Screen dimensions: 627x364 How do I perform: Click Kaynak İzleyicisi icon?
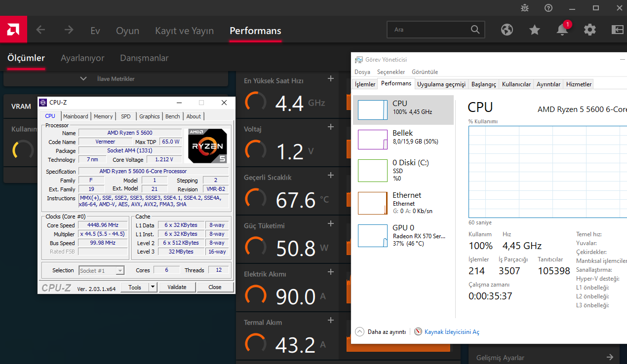point(418,332)
